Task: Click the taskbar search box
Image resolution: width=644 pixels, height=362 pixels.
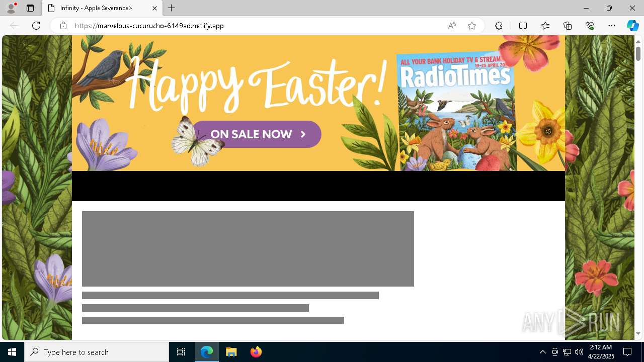Action: (x=97, y=352)
